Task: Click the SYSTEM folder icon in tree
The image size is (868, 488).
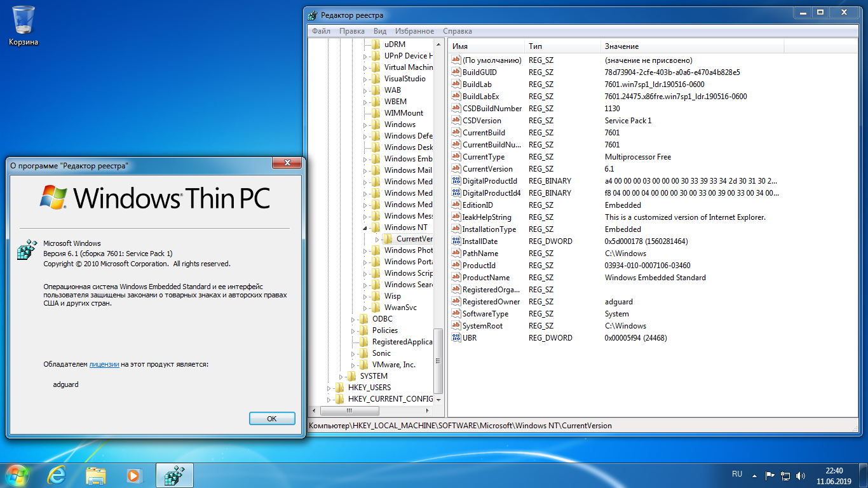Action: coord(352,376)
